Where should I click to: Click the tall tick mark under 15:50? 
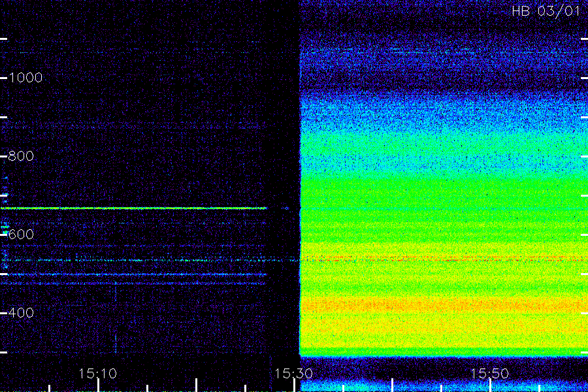point(490,385)
